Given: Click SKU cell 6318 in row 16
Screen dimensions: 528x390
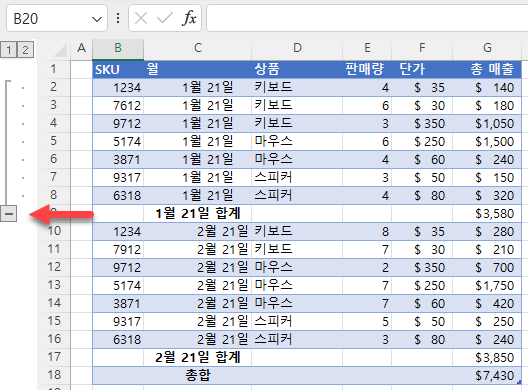Looking at the screenshot, I should click(118, 339).
